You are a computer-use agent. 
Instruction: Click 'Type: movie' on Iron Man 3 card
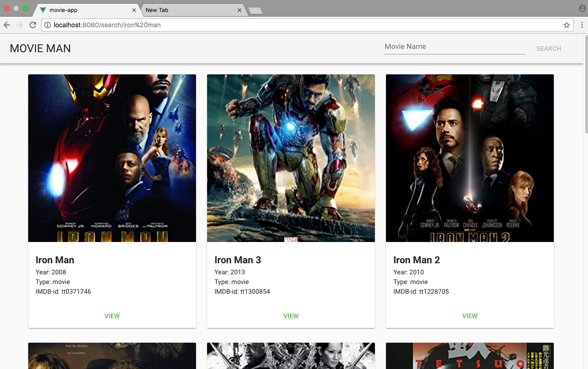232,282
